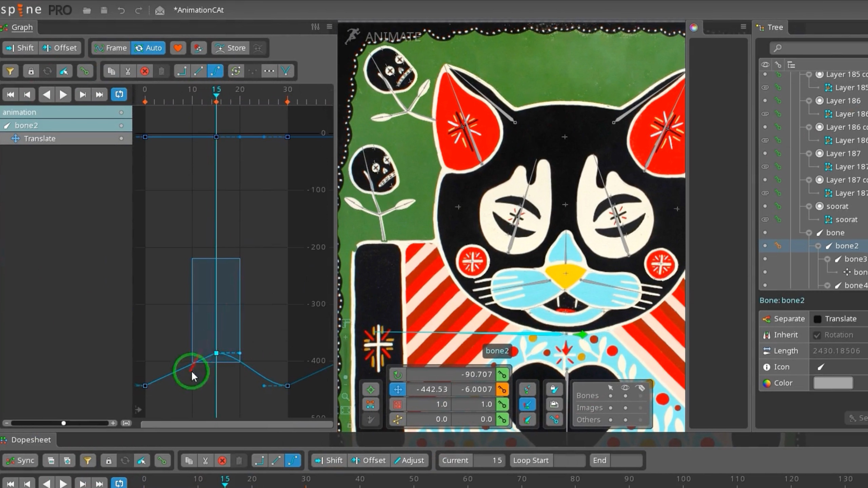This screenshot has height=488, width=868.
Task: Toggle loop playback in graph panel
Action: click(x=119, y=95)
